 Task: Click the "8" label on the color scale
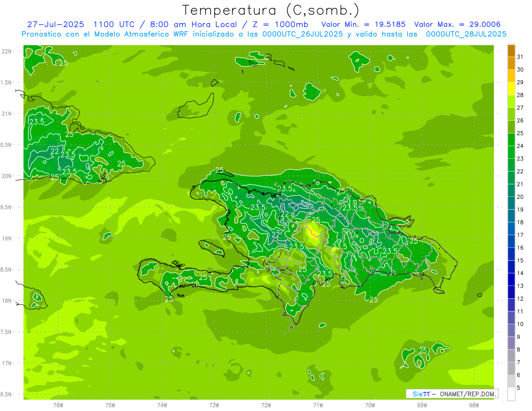pyautogui.click(x=519, y=349)
